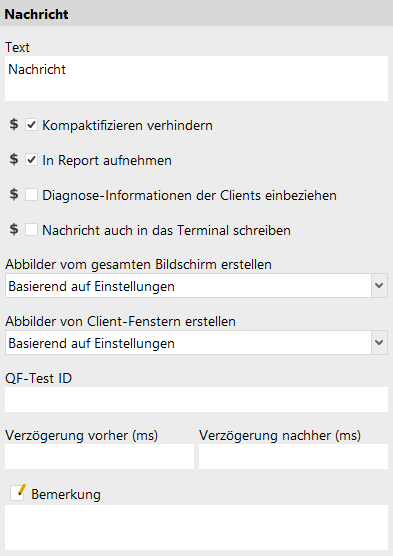This screenshot has height=556, width=393.
Task: Click the Verzögerung nachher (ms) field
Action: (x=293, y=457)
